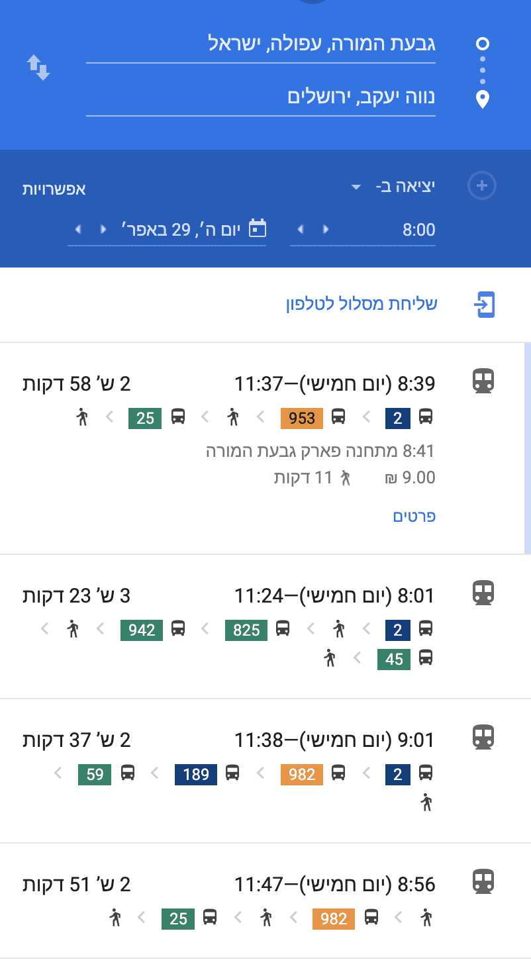Viewport: 531px width, 980px height.
Task: Click the green 942 bus line badge
Action: 142,629
